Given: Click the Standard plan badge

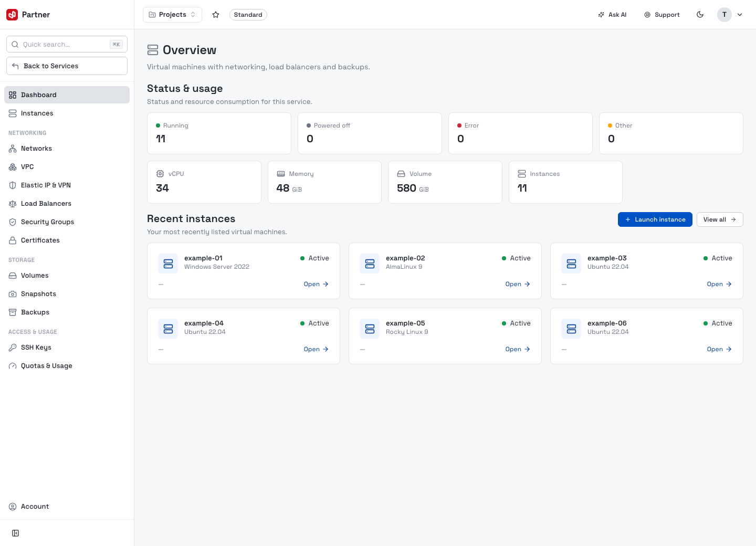Looking at the screenshot, I should [x=248, y=15].
